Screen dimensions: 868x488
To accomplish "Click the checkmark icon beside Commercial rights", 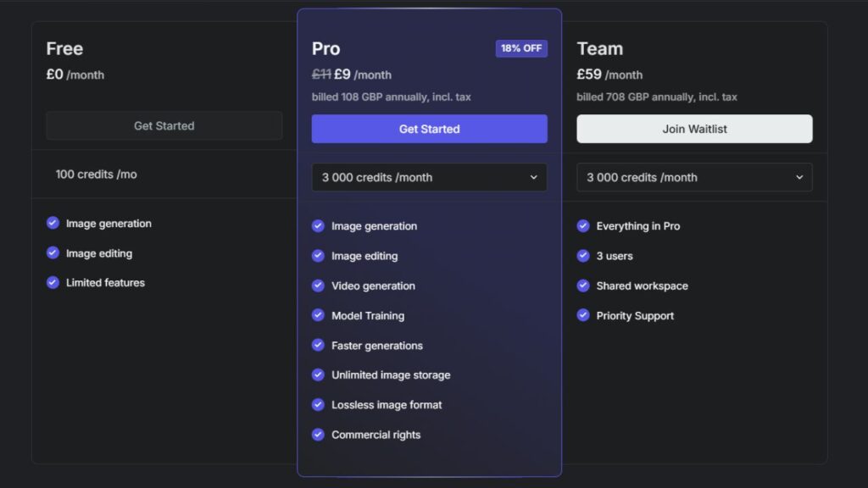I will pyautogui.click(x=318, y=435).
